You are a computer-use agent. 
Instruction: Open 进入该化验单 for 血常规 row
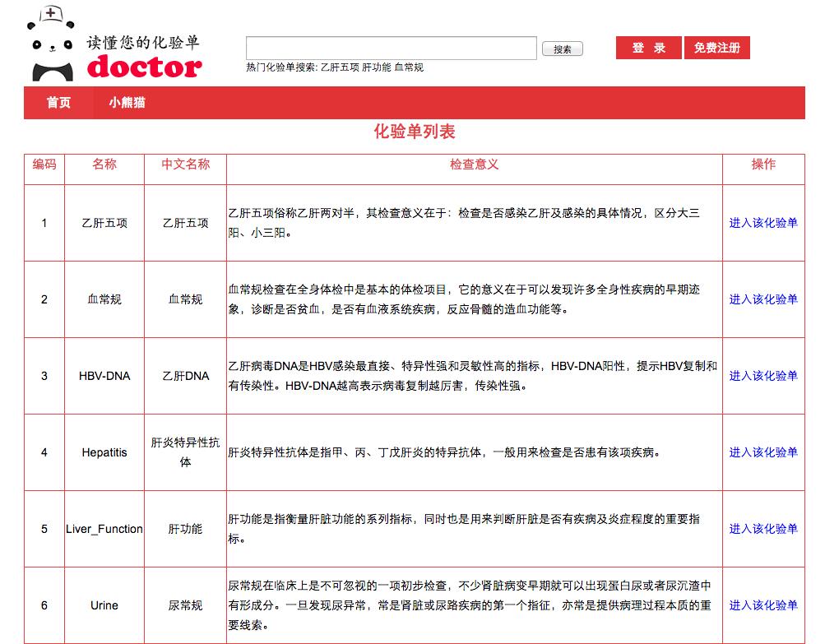click(x=763, y=299)
